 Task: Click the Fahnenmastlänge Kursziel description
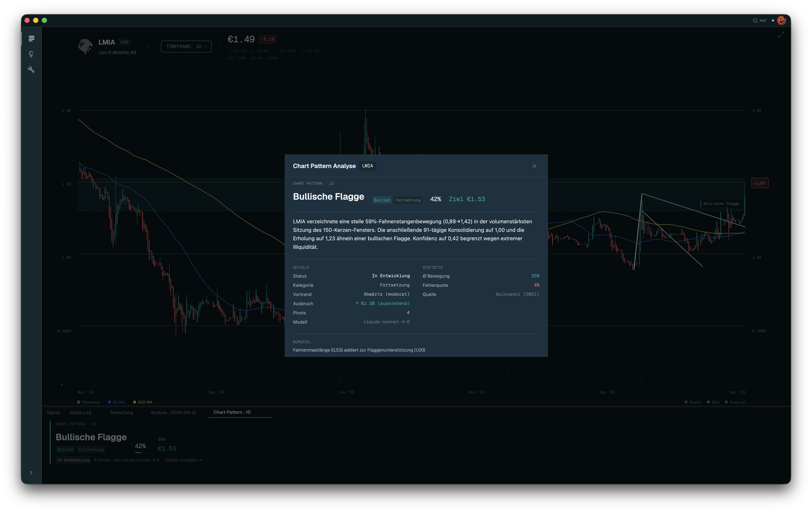(359, 350)
